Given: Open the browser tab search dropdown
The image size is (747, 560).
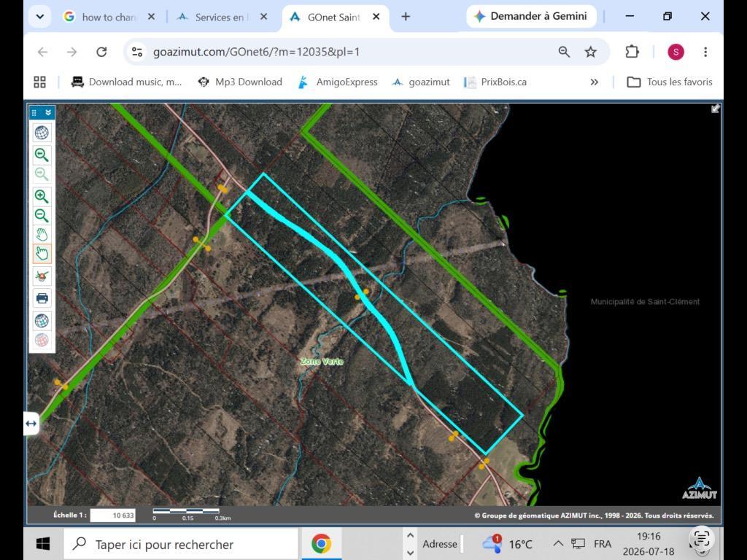Looking at the screenshot, I should tap(40, 17).
